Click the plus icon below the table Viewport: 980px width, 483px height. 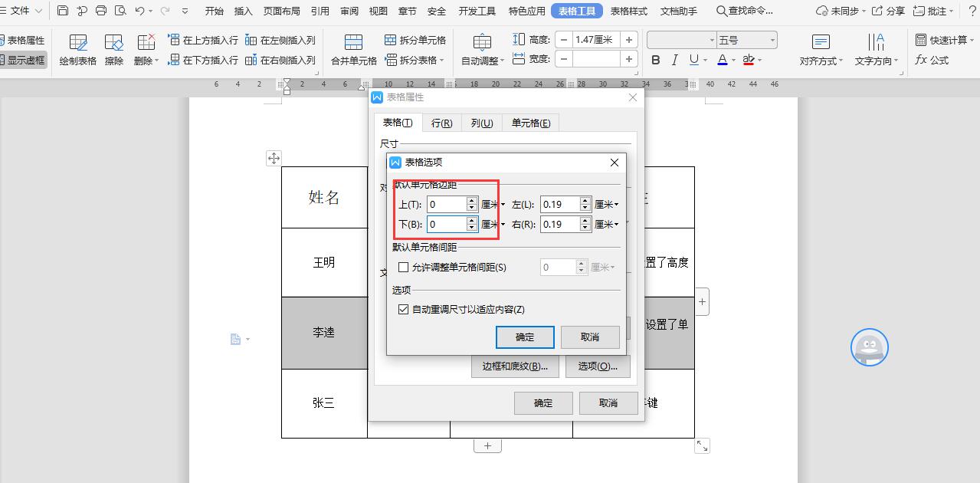(x=487, y=445)
